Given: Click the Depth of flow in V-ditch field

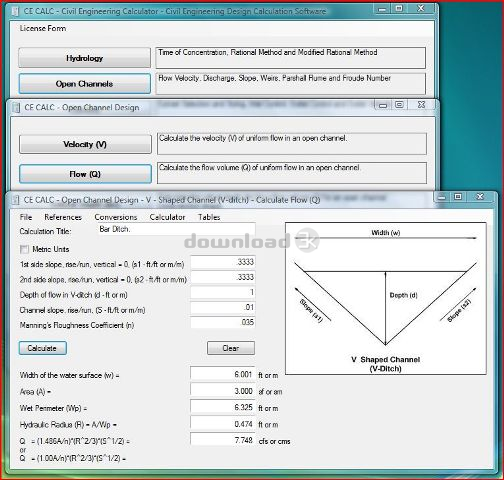Looking at the screenshot, I should pyautogui.click(x=222, y=293).
